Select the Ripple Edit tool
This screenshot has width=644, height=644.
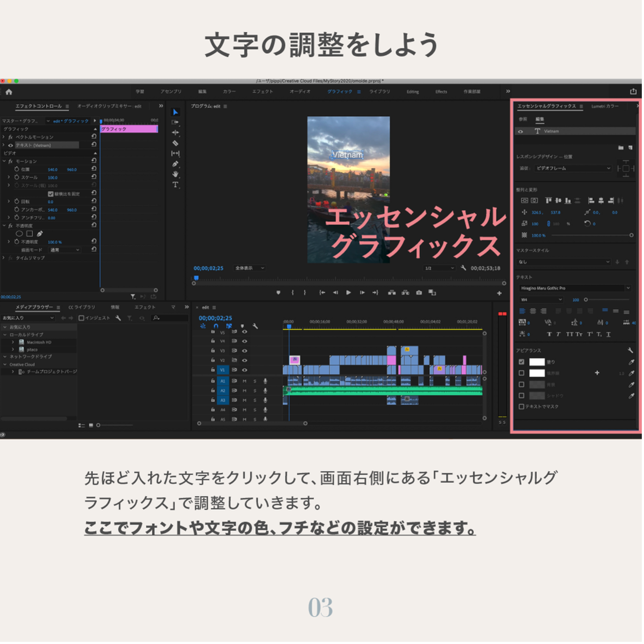tap(176, 133)
